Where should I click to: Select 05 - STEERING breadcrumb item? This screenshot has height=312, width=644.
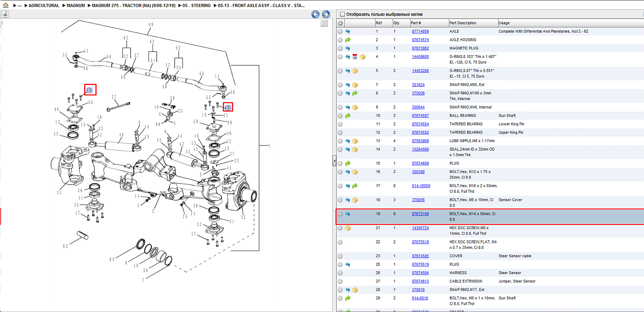pos(196,6)
